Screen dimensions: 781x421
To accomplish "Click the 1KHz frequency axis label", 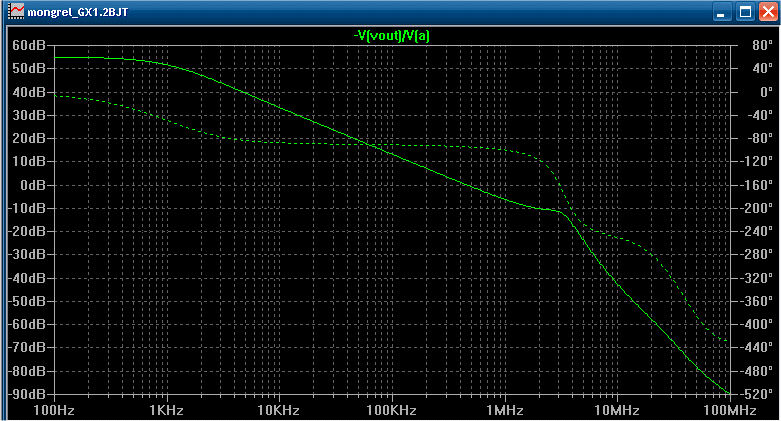I will coord(166,411).
